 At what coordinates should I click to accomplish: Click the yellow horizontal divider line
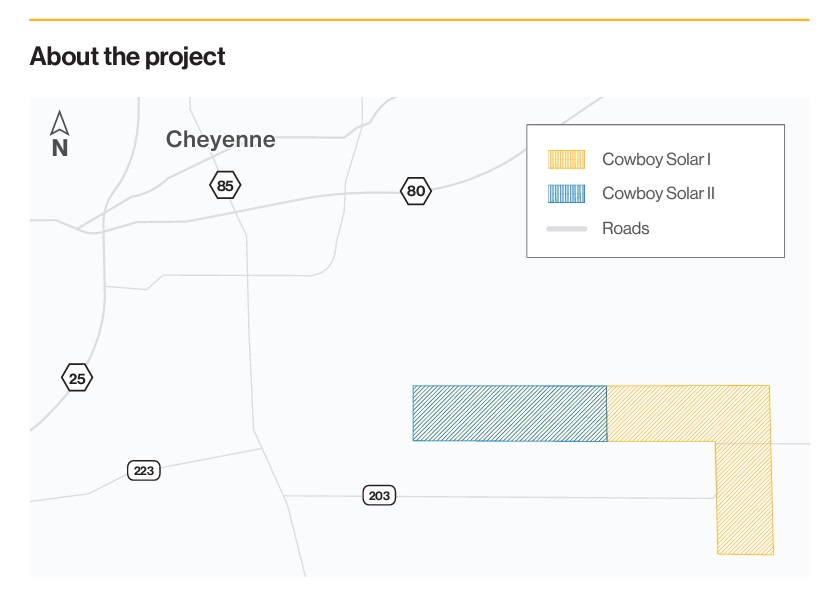point(419,20)
